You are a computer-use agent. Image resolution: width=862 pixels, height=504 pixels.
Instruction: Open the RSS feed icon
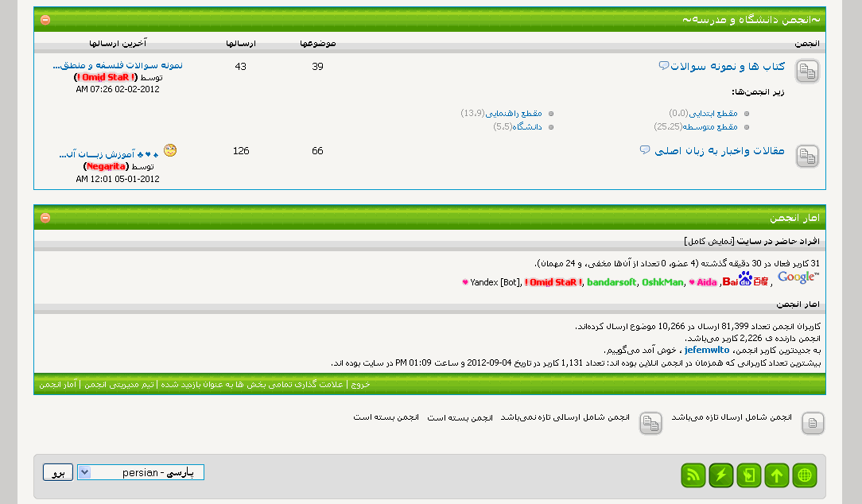click(693, 475)
